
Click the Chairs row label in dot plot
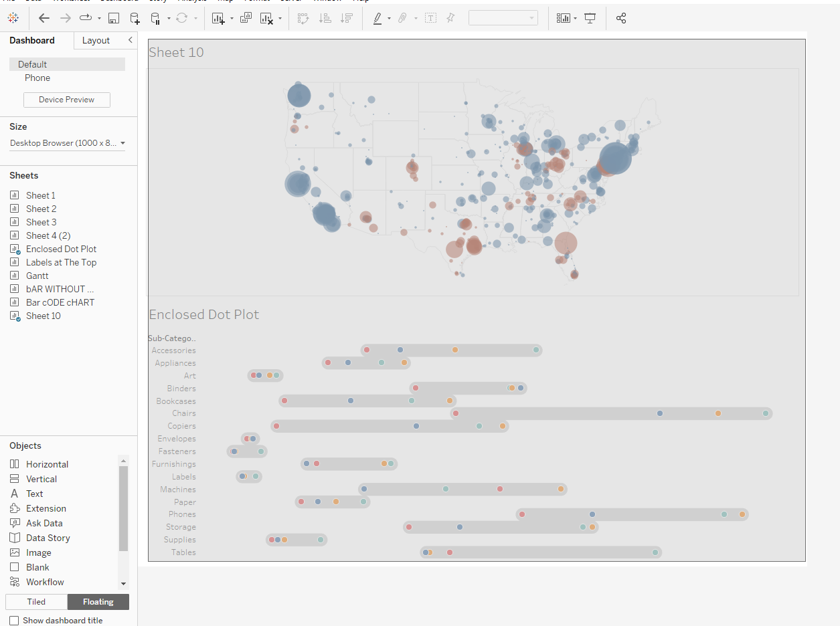click(184, 413)
